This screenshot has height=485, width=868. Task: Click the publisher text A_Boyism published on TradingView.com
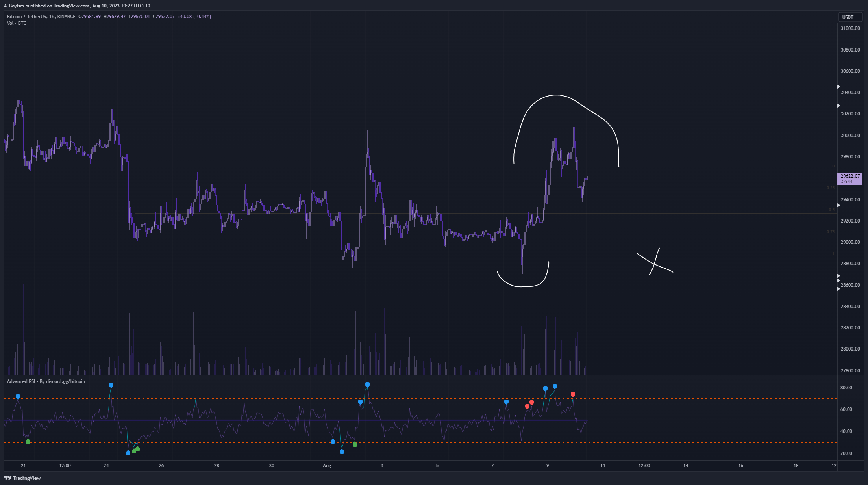tap(77, 6)
